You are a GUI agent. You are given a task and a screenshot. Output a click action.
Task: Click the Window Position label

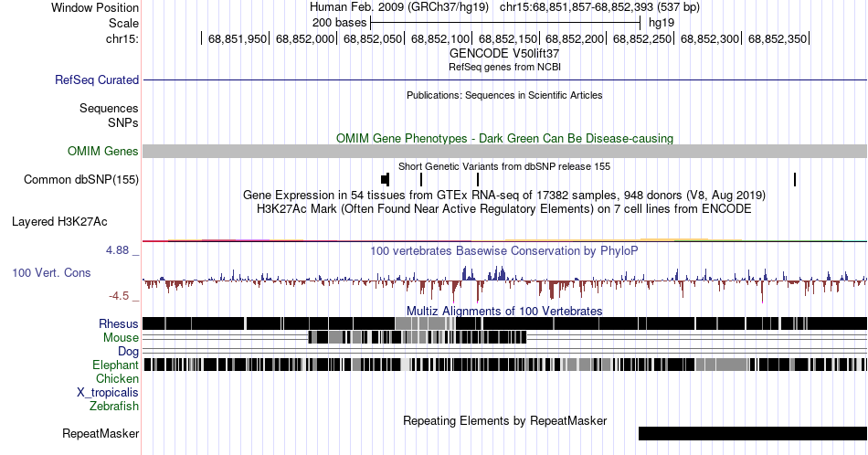(95, 7)
